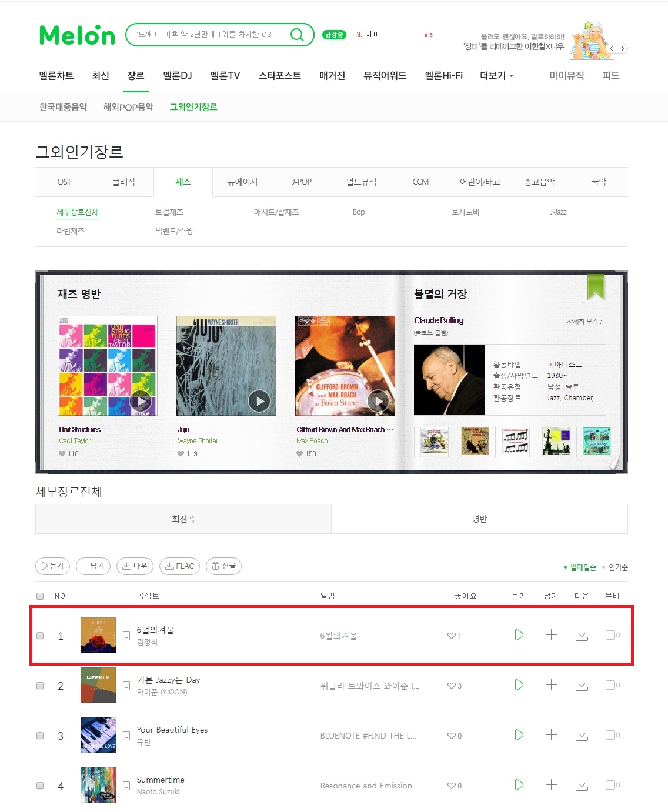Check the box for song number 1
Image resolution: width=668 pixels, height=812 pixels.
(x=40, y=636)
